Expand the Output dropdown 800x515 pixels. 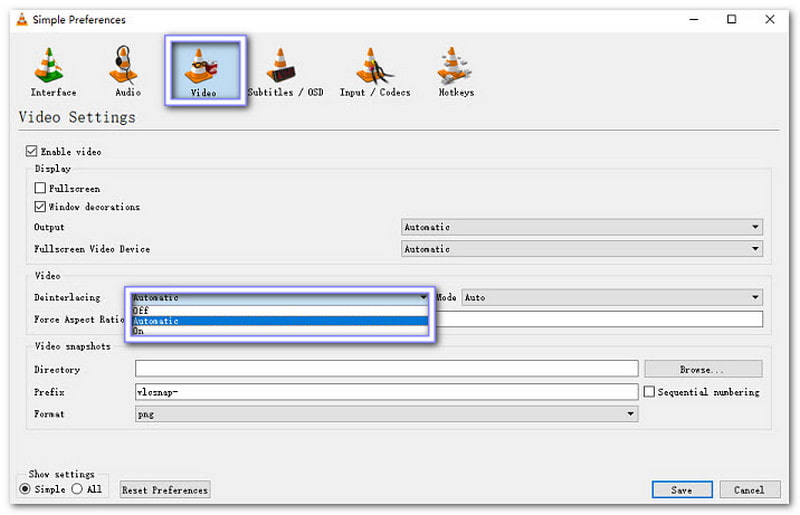point(582,227)
